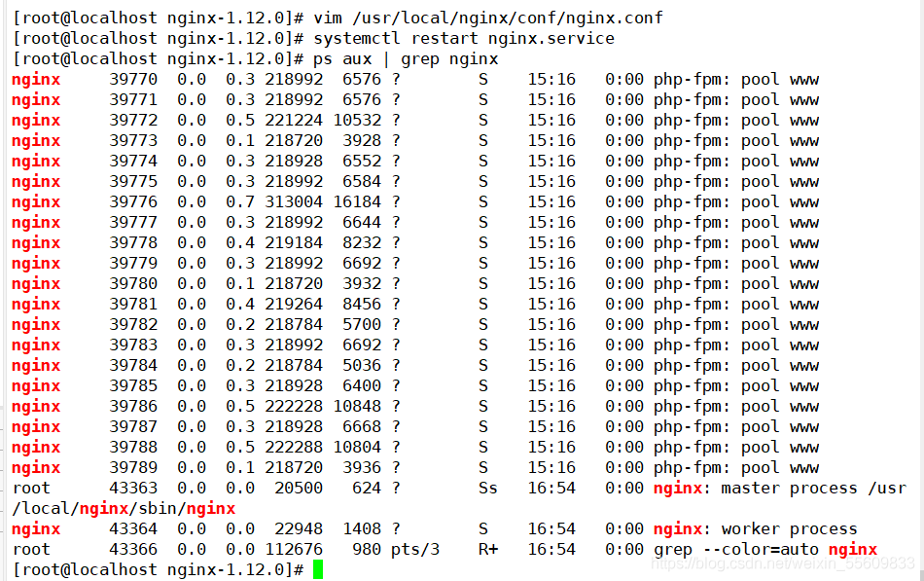Click the VSZ value 222288
Viewport: 924px width, 581px height.
coord(294,448)
